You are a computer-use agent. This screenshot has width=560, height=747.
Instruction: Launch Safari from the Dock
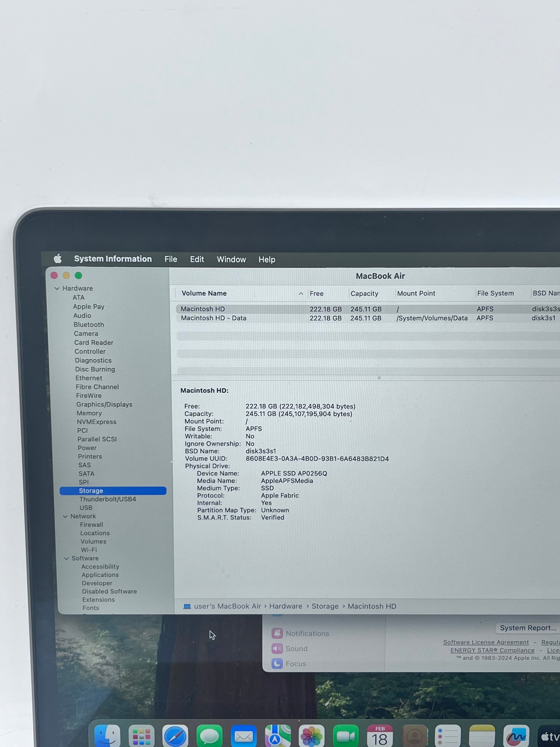click(x=175, y=736)
